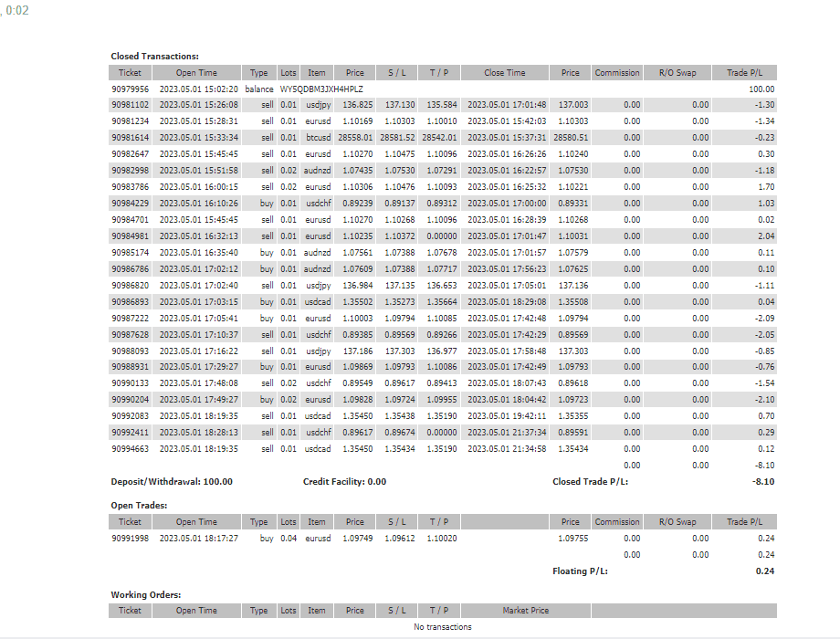Image resolution: width=840 pixels, height=639 pixels.
Task: Select ticket 90987628
Action: pyautogui.click(x=131, y=335)
